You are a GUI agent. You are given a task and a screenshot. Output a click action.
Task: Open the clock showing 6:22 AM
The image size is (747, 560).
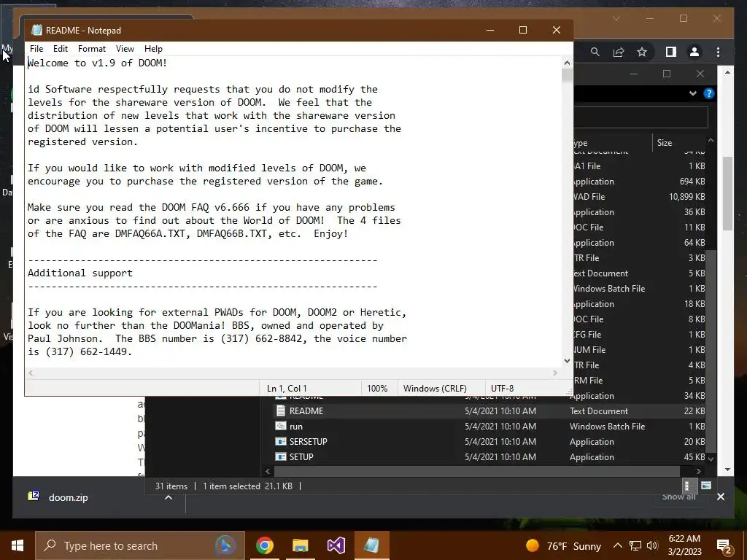684,545
